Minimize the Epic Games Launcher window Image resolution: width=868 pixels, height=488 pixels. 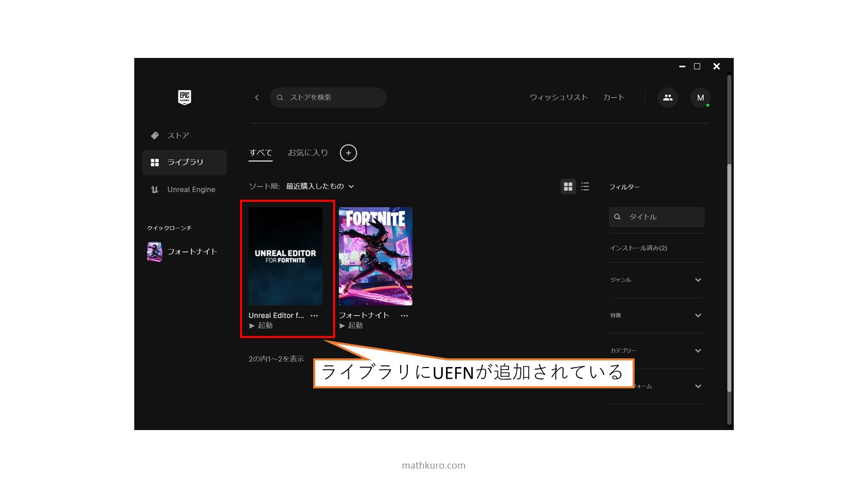click(x=682, y=67)
